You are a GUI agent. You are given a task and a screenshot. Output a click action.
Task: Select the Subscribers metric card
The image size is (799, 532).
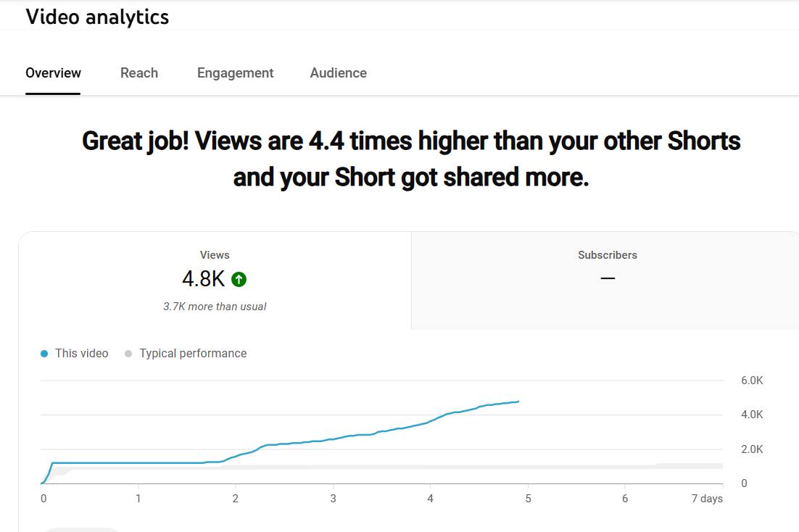click(607, 280)
